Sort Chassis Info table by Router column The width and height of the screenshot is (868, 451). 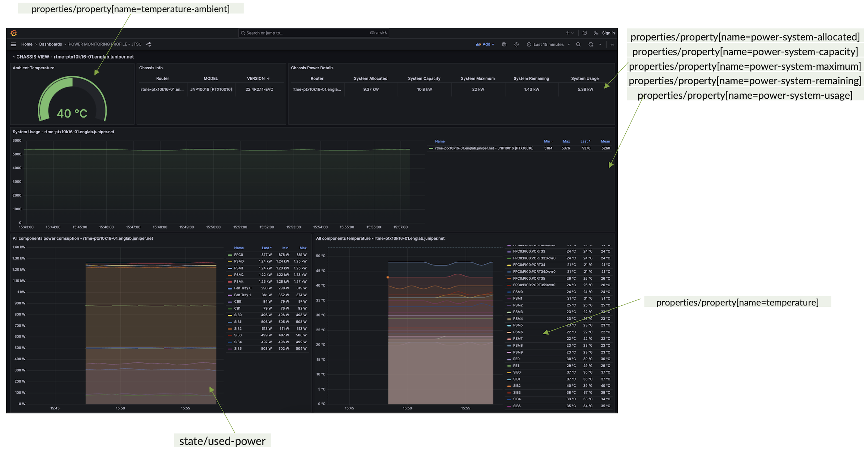pos(162,79)
